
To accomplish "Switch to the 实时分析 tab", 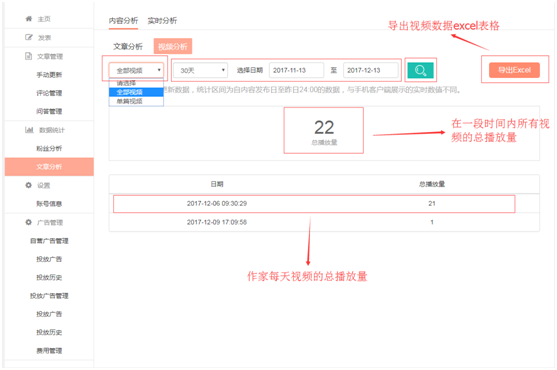I will pos(162,21).
